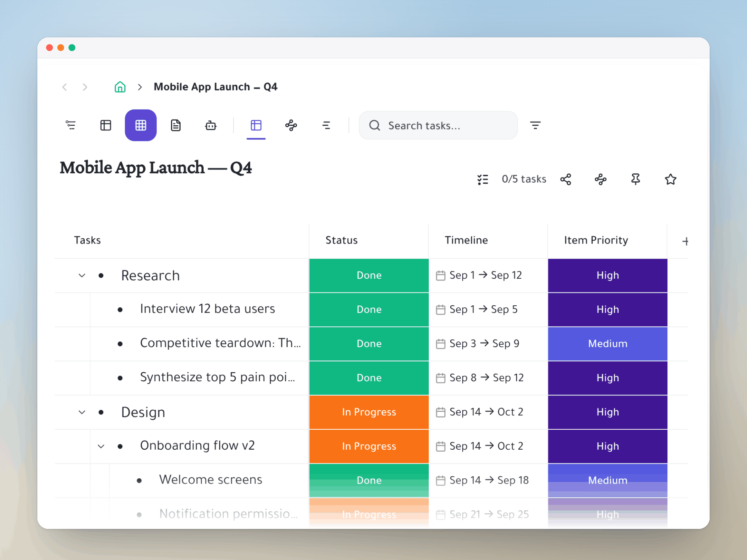Change Synthesize top 5 priority High cell
This screenshot has height=560, width=747.
[608, 378]
